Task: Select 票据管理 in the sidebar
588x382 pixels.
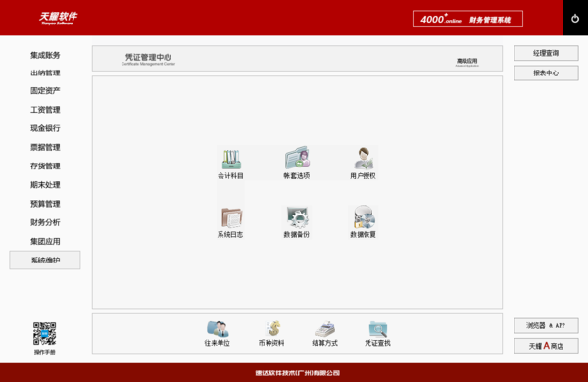Action: (x=45, y=147)
